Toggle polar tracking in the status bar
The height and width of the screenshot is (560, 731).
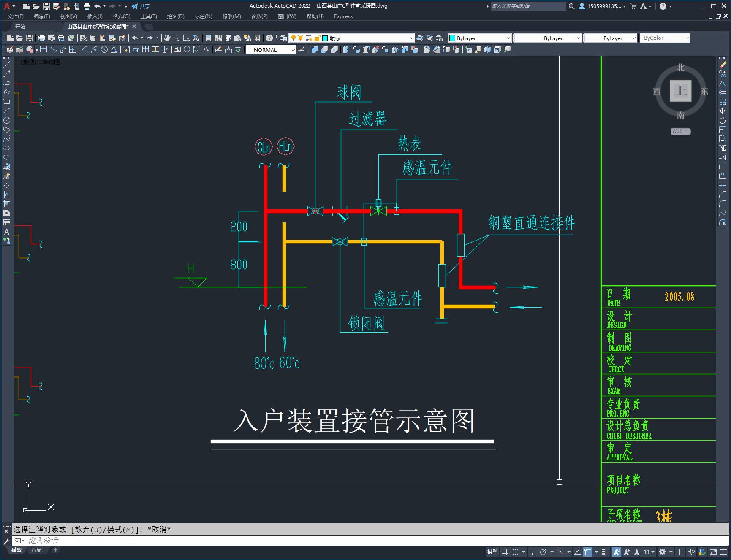click(x=543, y=552)
